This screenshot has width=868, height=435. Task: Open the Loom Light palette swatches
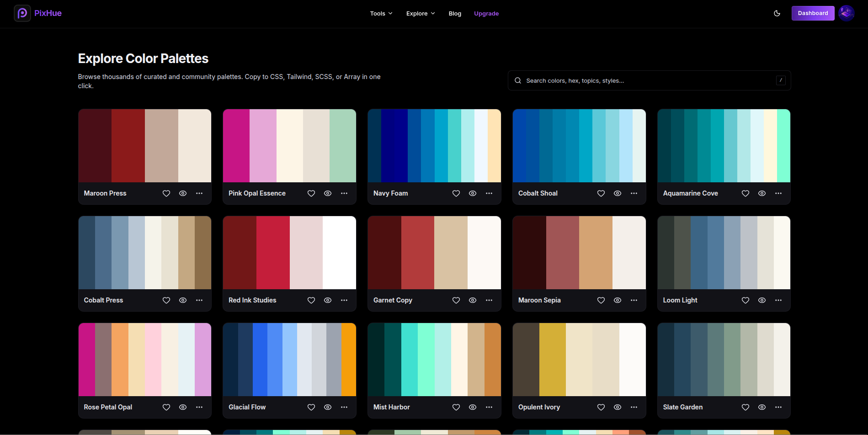point(724,253)
